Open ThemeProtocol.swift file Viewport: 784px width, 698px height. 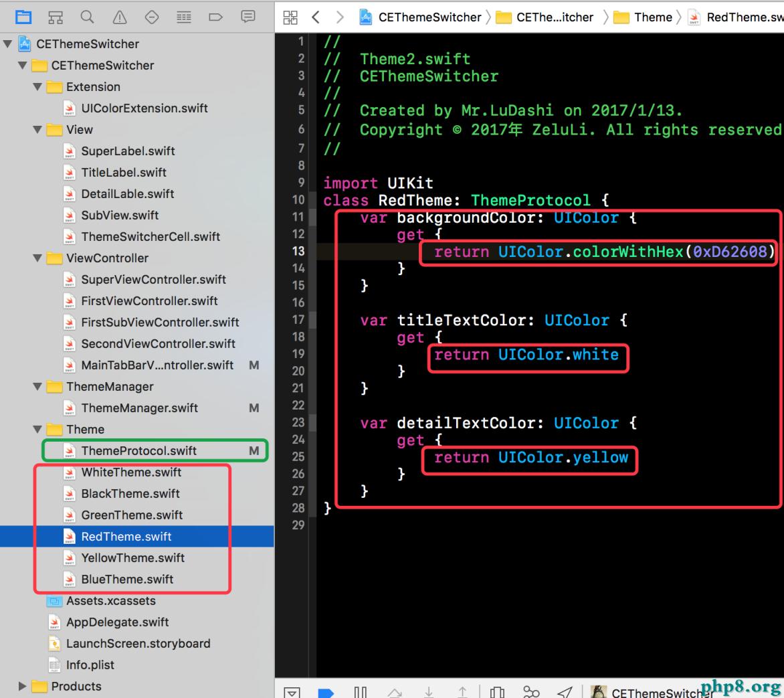point(138,451)
